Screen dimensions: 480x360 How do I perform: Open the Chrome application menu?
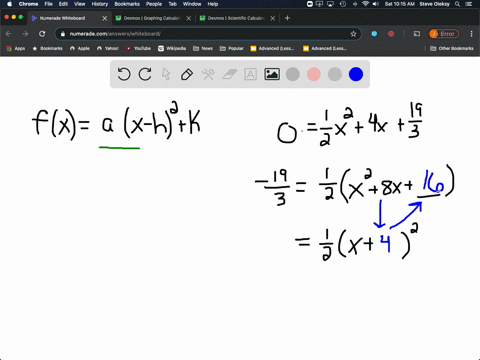pos(28,4)
